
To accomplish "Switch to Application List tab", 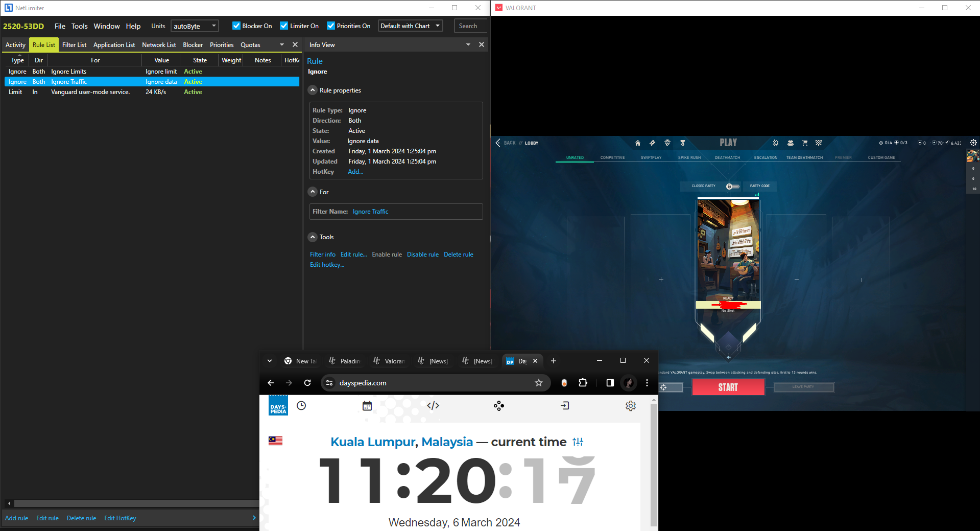I will pos(114,45).
